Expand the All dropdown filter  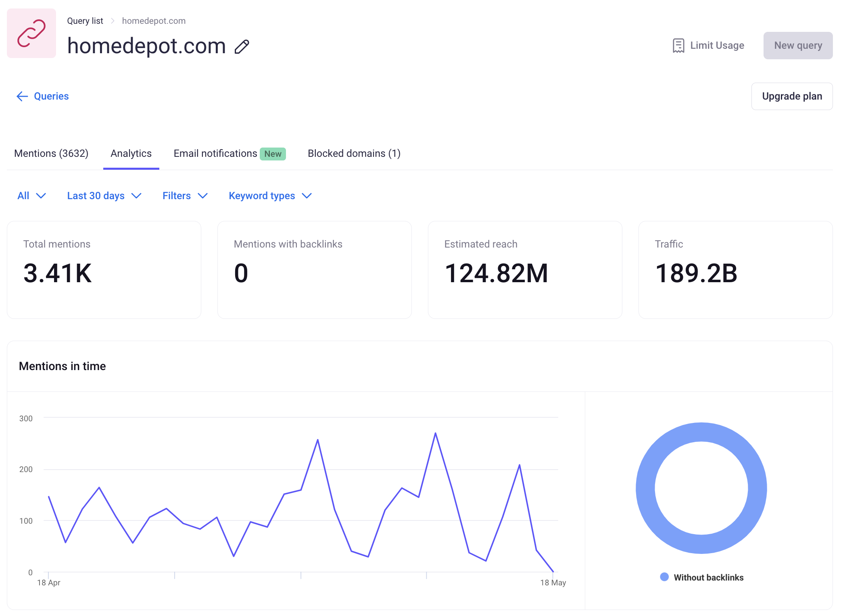(x=31, y=196)
